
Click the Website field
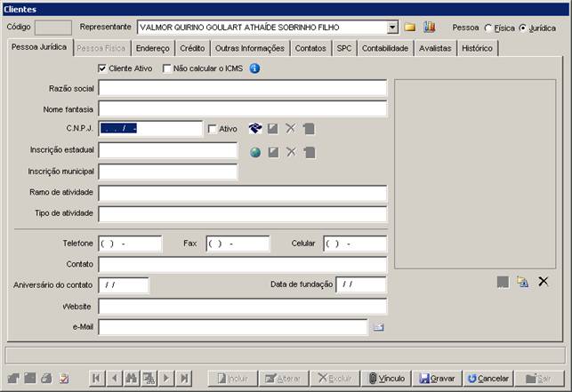point(243,307)
